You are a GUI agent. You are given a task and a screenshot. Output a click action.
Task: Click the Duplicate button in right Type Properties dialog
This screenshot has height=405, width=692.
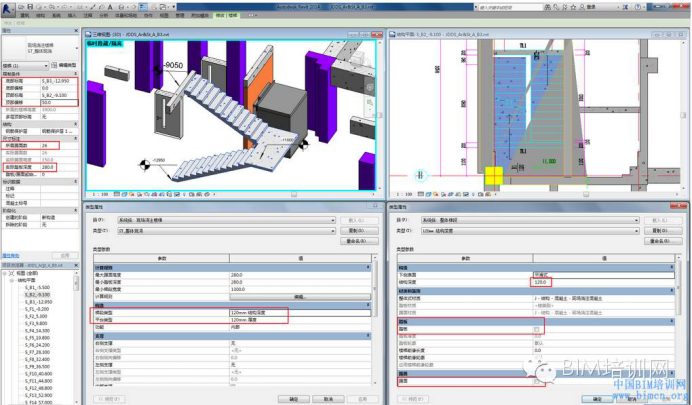coord(663,231)
